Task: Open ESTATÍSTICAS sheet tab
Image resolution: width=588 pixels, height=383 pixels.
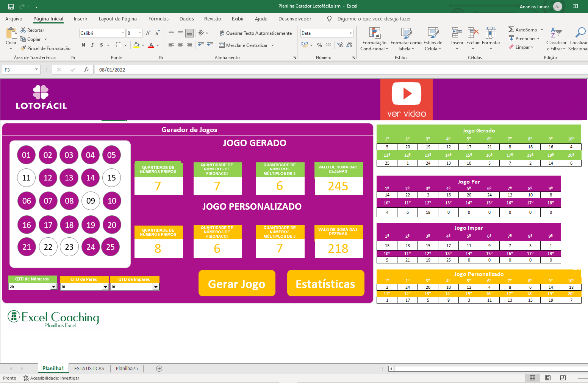Action: tap(89, 368)
